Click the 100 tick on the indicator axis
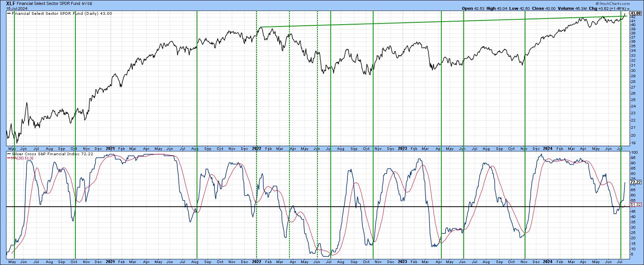 pos(634,152)
